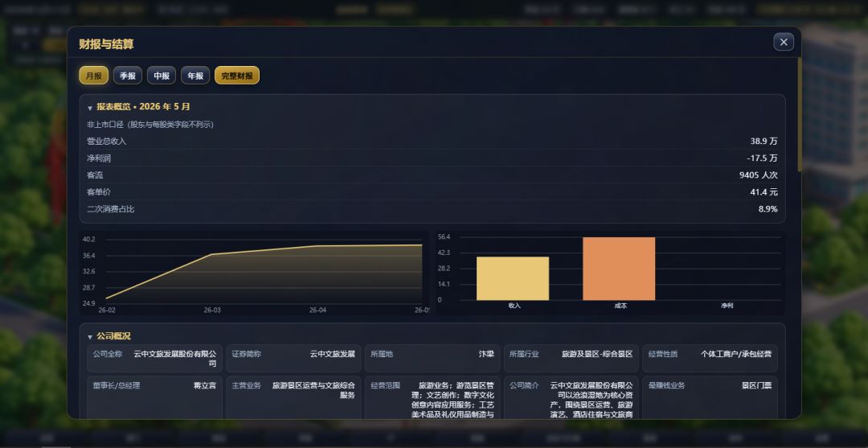Select the 月报 tab
The height and width of the screenshot is (448, 868).
pyautogui.click(x=93, y=76)
